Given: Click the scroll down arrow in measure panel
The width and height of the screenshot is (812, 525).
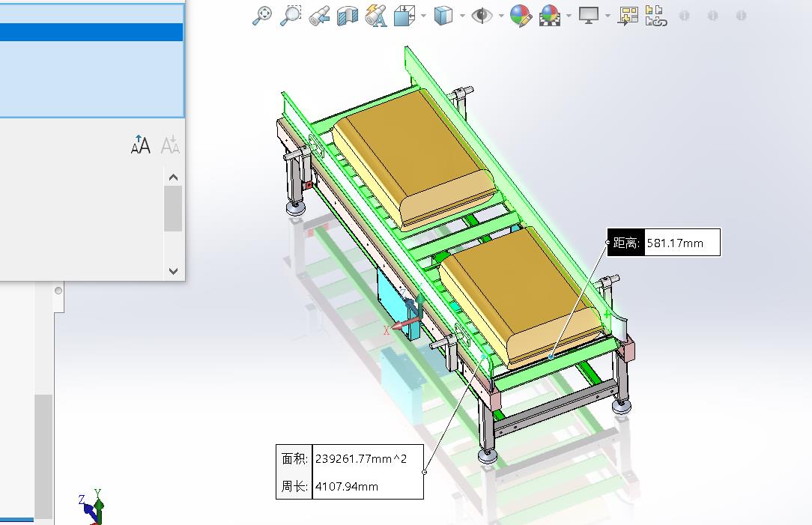Looking at the screenshot, I should 173,271.
